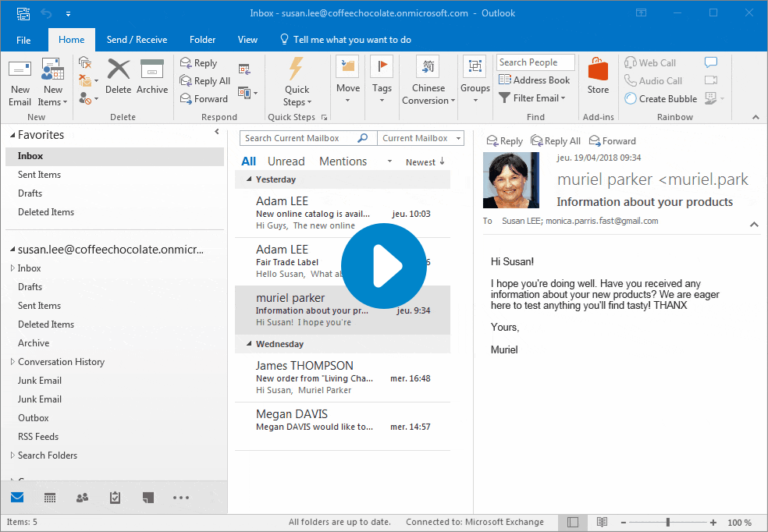Click Reply All in the reading pane
Viewport: 768px width, 532px height.
pyautogui.click(x=556, y=141)
